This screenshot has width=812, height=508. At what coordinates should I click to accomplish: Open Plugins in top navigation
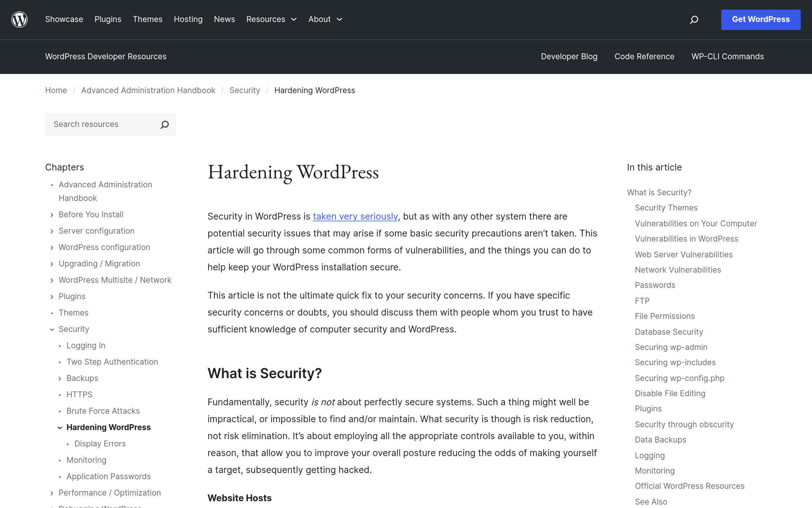point(108,19)
